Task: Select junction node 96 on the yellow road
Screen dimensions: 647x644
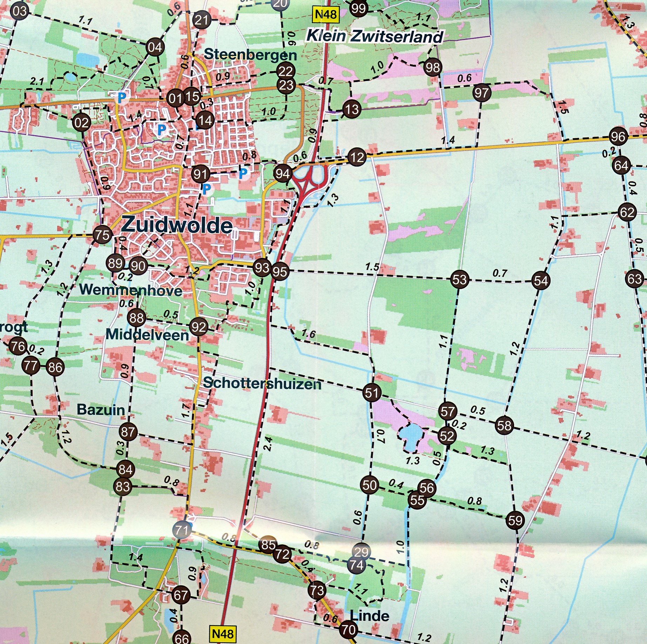Action: pyautogui.click(x=618, y=137)
